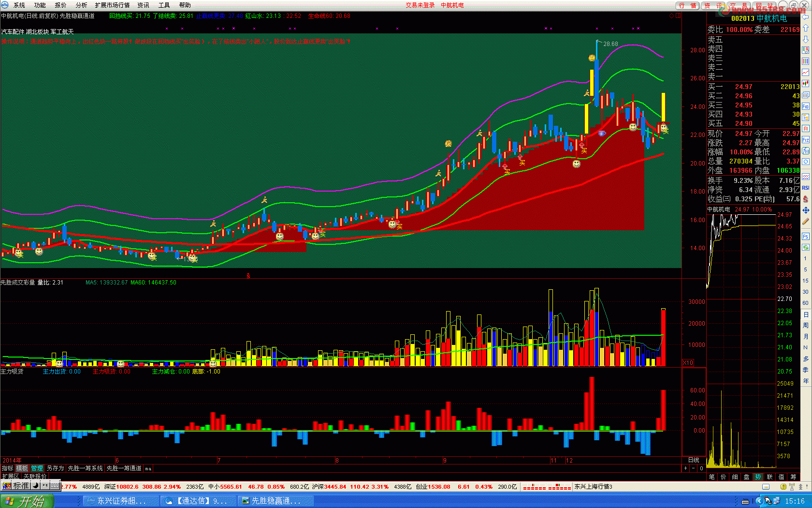Select the 1 minute period
812x508 pixels.
click(805, 258)
